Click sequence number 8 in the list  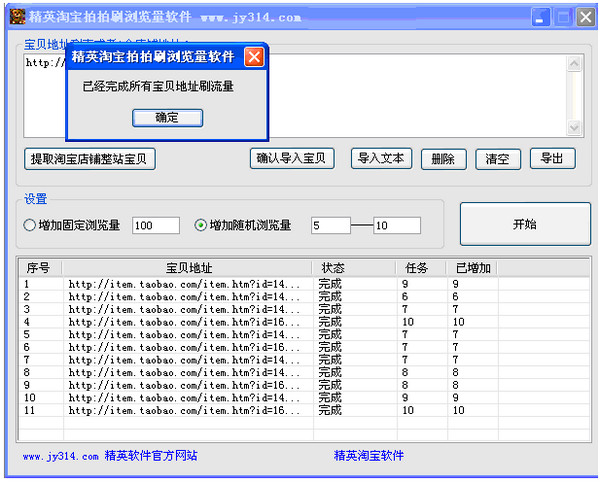(26, 373)
